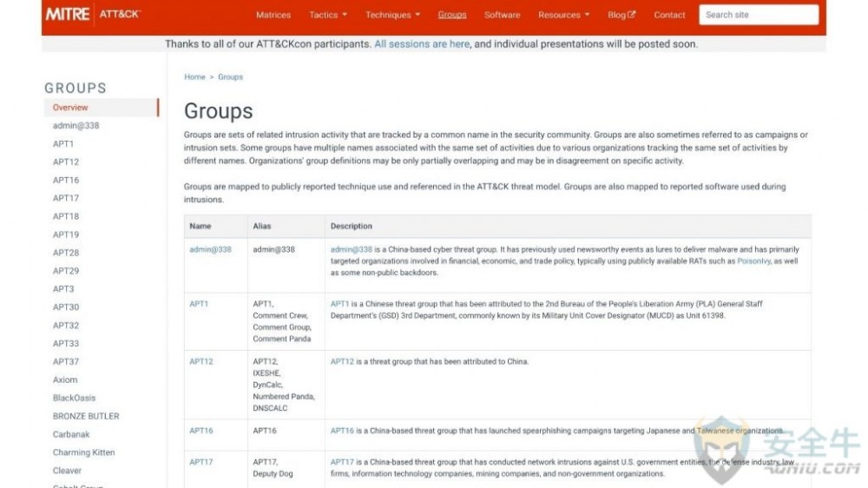
Task: Open APT17 link in Name column
Action: click(x=201, y=462)
